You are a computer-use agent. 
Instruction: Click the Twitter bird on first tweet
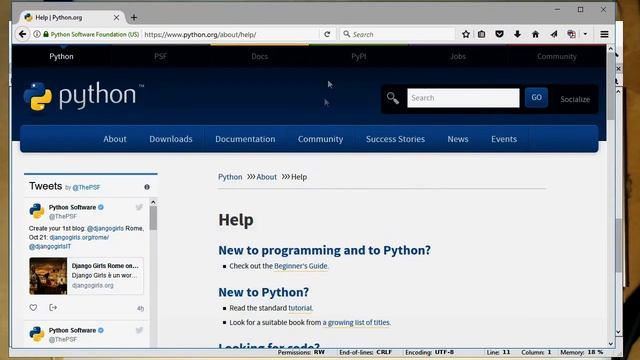tap(139, 207)
